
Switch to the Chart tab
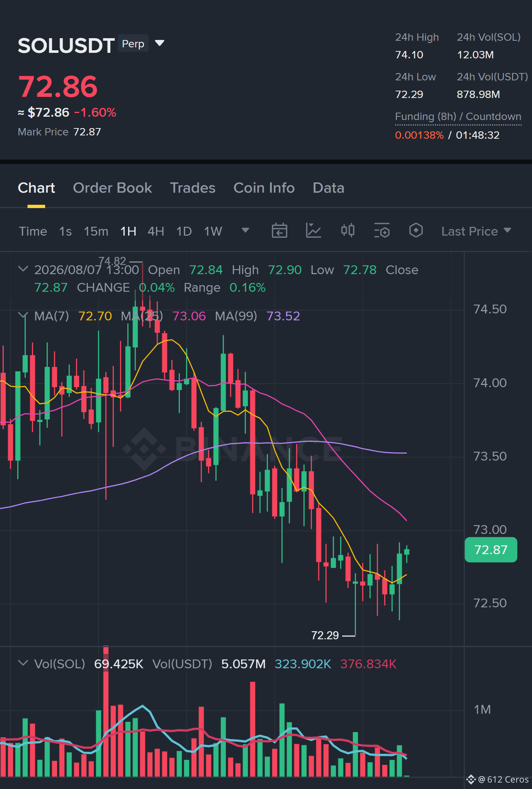pos(36,188)
